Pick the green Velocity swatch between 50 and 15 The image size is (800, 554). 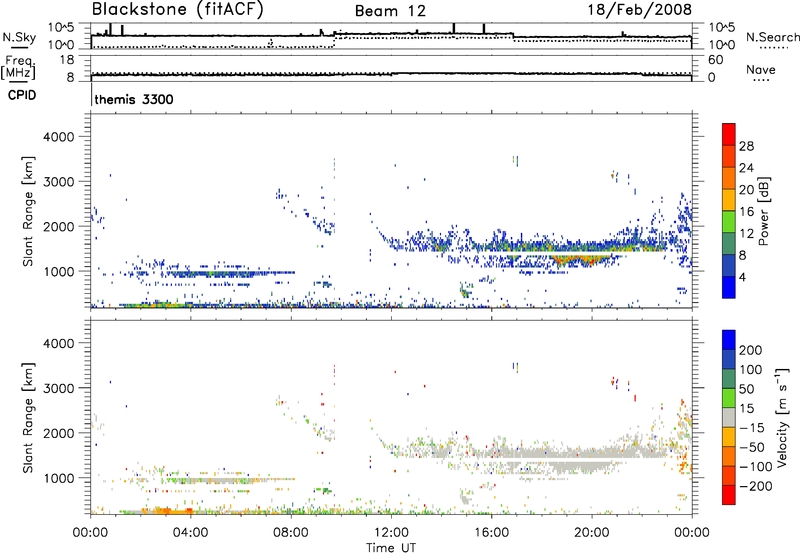[729, 398]
